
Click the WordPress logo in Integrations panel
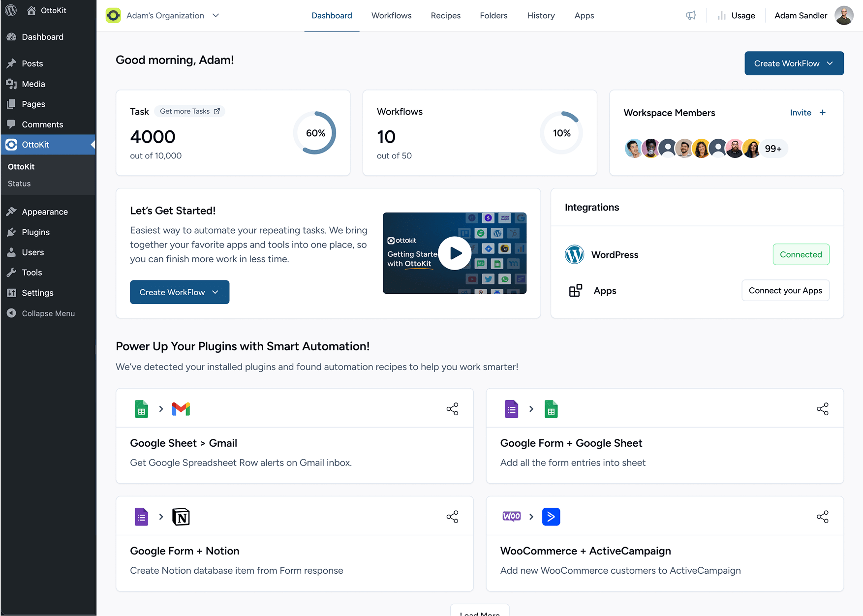[574, 254]
